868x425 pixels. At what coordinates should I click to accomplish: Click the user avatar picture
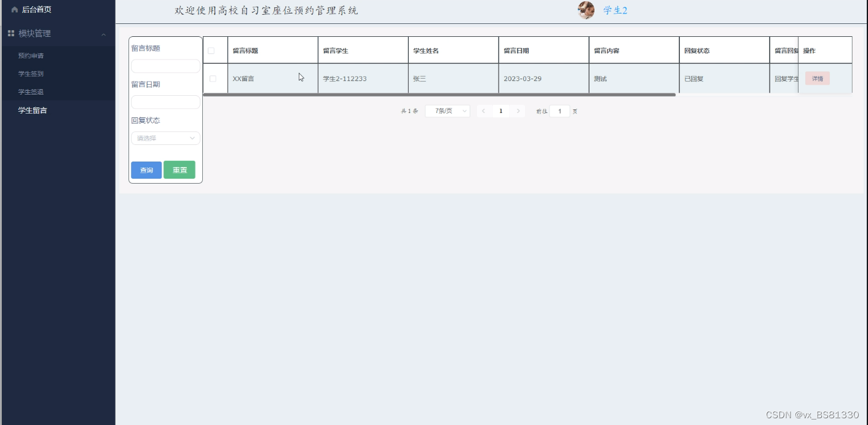586,10
